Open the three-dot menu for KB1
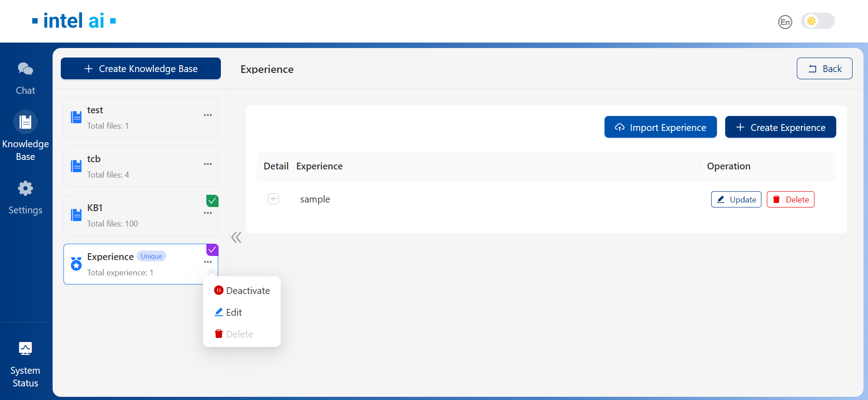This screenshot has height=400, width=868. pos(208,213)
